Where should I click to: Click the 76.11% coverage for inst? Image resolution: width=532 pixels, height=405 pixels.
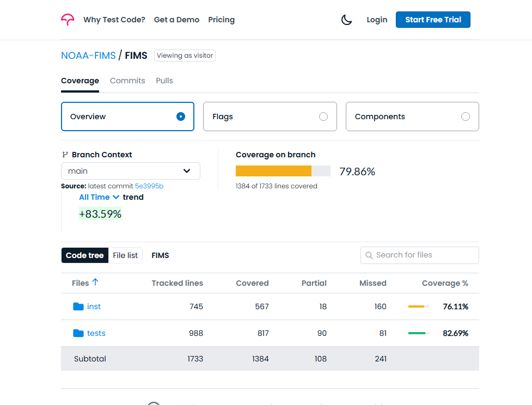456,306
